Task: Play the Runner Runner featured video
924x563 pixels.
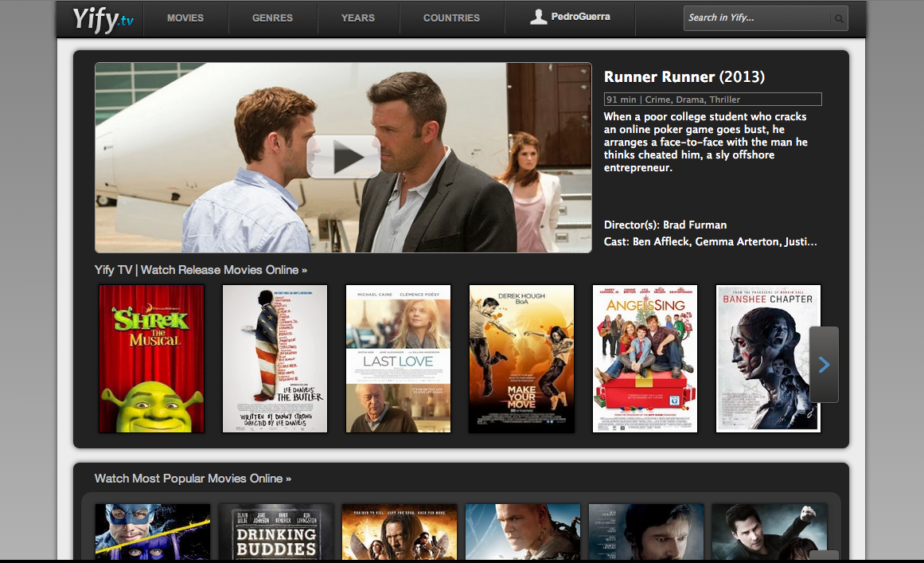Action: [343, 157]
